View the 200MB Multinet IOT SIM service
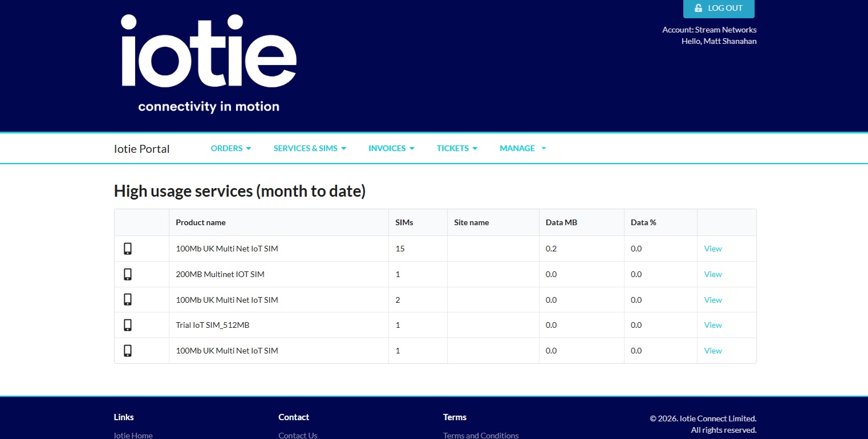 coord(713,274)
